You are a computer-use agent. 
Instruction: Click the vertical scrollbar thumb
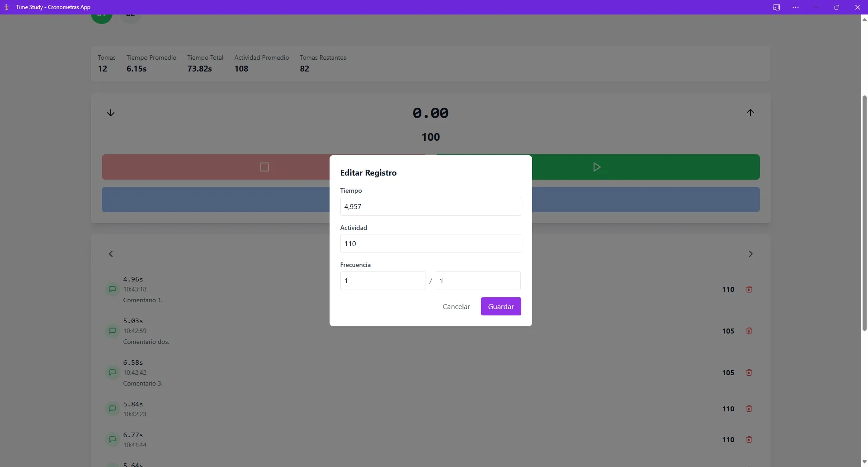864,213
